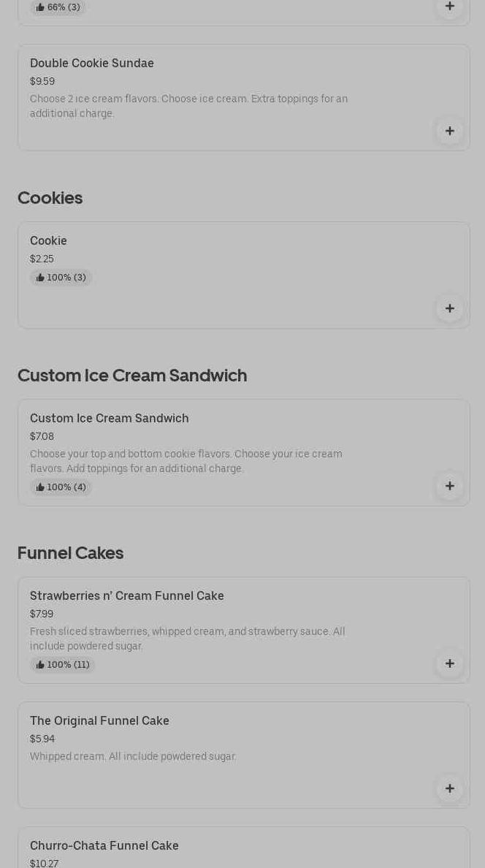Viewport: 485px width, 868px height.
Task: Add Double Cookie Sundae to cart
Action: click(450, 132)
